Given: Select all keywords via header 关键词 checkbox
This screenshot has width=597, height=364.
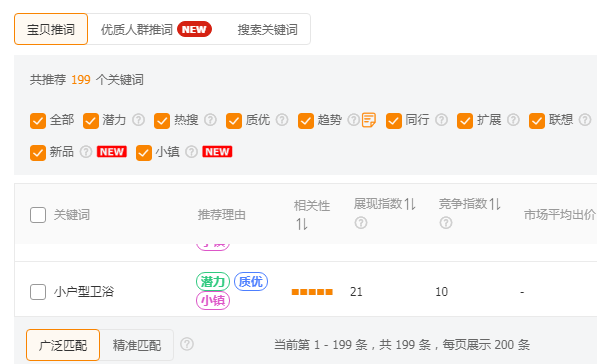Looking at the screenshot, I should point(38,215).
